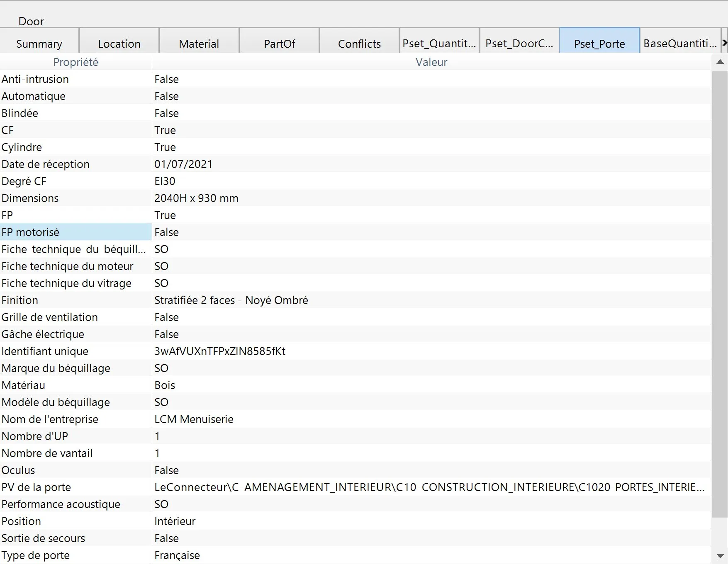Select the Nombre de vantail property
Screen dimensions: 728x564
tap(76, 453)
